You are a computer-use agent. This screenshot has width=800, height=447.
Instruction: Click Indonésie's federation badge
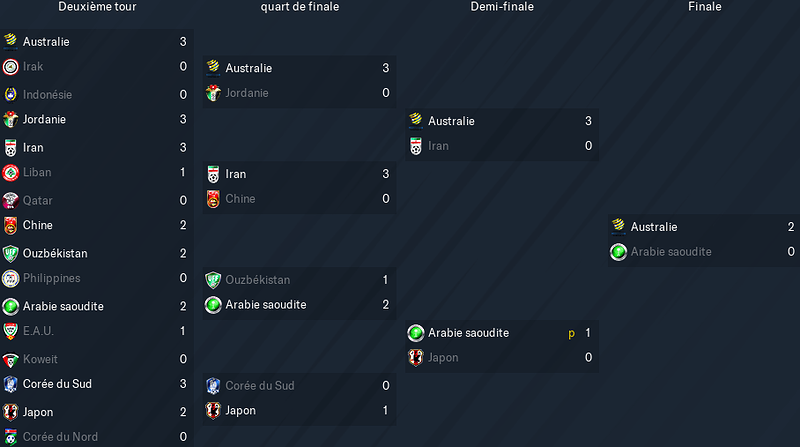point(10,94)
